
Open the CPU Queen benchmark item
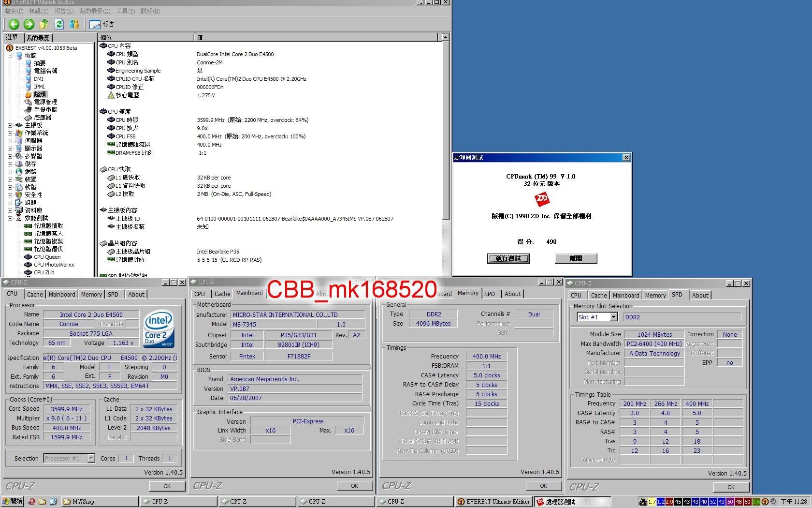tap(47, 257)
